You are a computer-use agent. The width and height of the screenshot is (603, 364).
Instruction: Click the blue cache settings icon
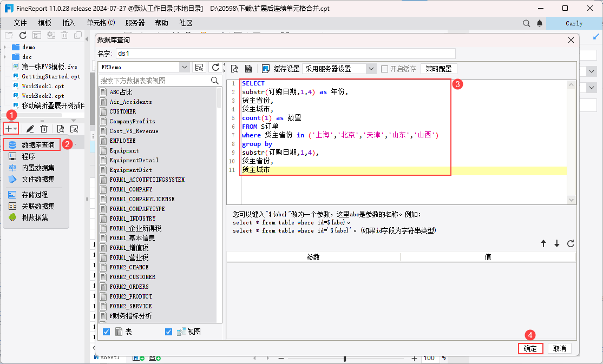(x=266, y=69)
